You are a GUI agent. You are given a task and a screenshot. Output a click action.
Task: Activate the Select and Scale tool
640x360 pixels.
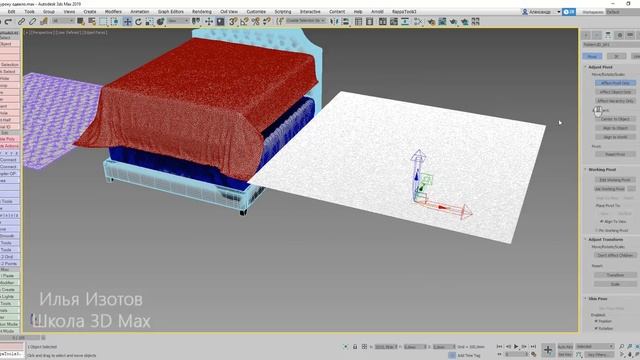149,21
